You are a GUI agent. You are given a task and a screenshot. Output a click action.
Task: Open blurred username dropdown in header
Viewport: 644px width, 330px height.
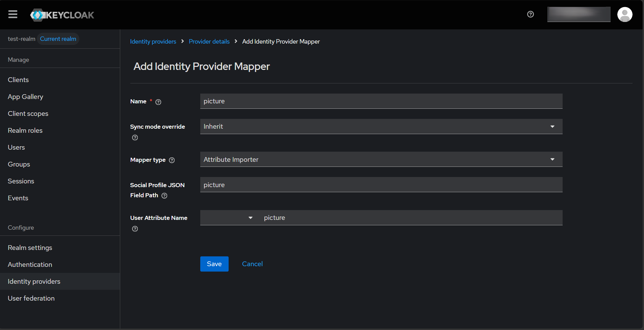(579, 15)
